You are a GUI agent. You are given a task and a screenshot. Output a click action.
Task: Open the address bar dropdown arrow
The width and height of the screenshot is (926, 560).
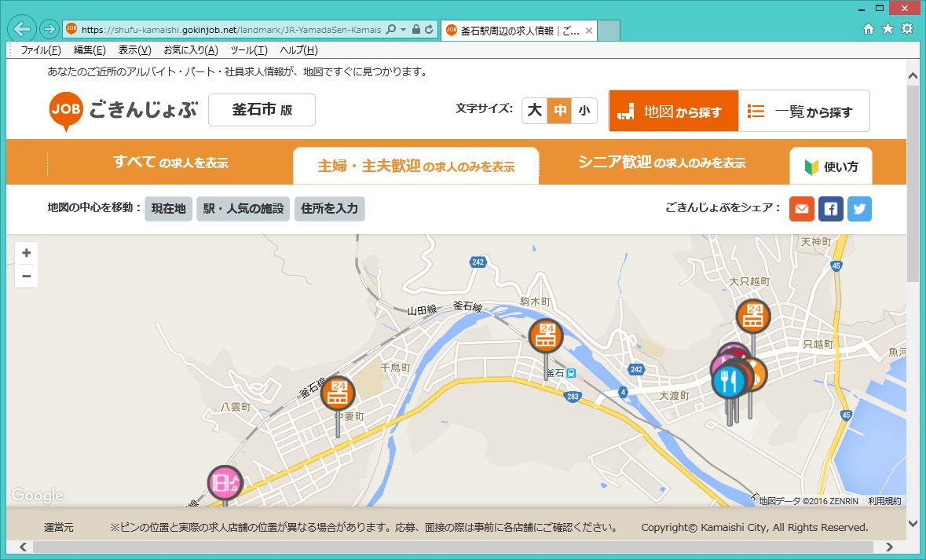pyautogui.click(x=404, y=30)
